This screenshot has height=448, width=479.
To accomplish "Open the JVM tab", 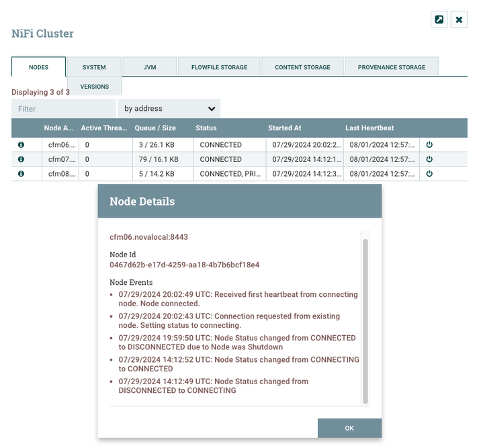I will (150, 67).
